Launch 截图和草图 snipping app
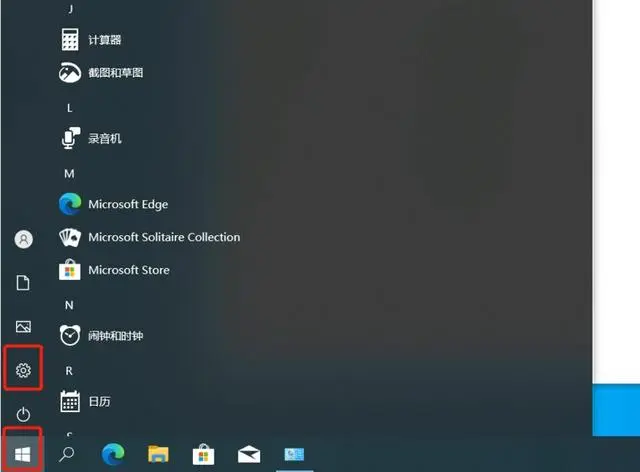This screenshot has width=640, height=472. [115, 72]
